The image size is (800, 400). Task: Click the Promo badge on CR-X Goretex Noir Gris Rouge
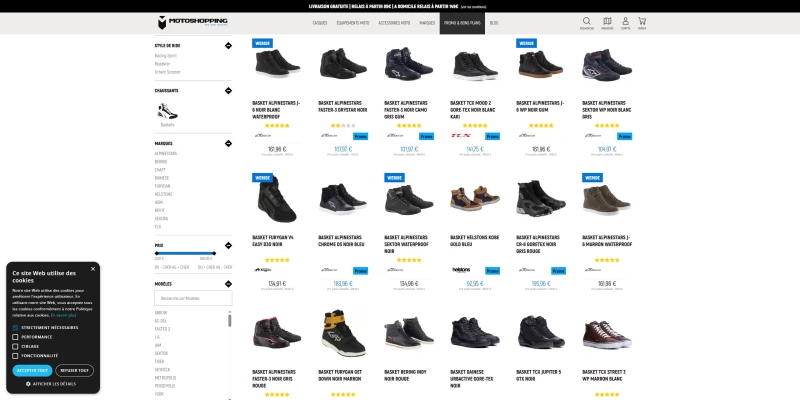pos(559,271)
